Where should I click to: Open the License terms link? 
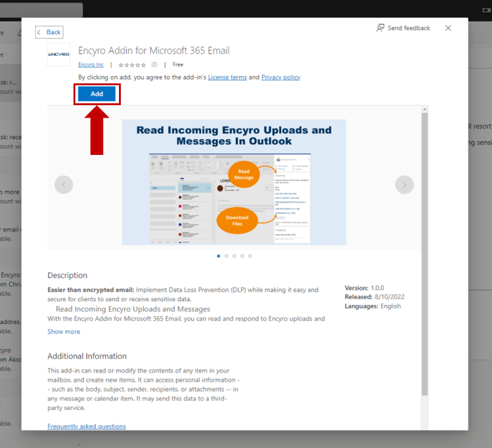(x=227, y=77)
